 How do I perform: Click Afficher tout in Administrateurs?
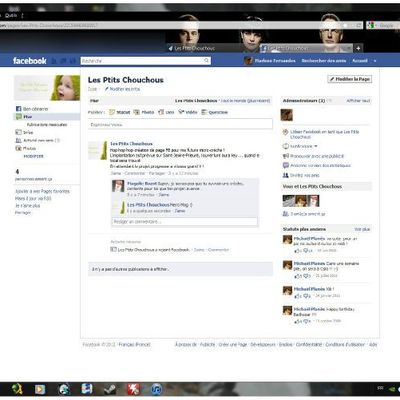pos(358,101)
